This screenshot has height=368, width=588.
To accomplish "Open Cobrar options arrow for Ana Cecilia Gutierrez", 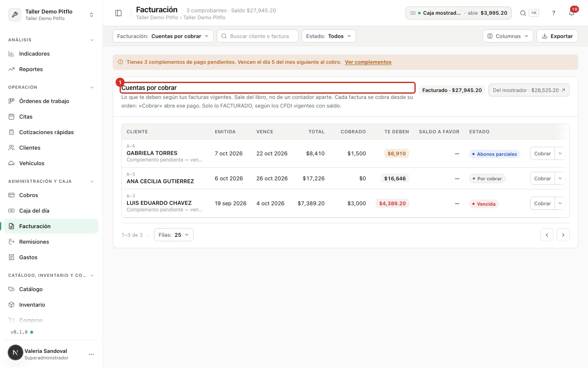I will (560, 178).
